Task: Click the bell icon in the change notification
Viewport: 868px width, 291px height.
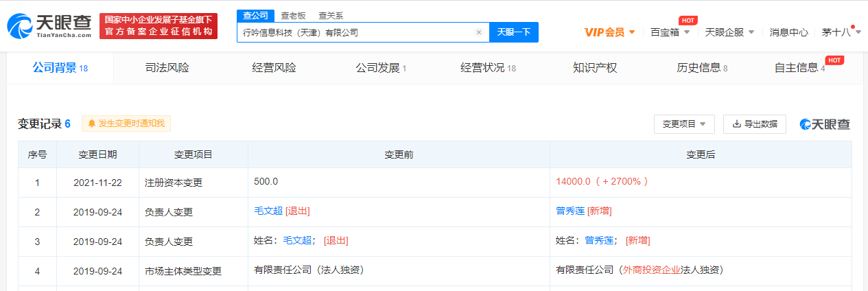Action: coord(91,124)
